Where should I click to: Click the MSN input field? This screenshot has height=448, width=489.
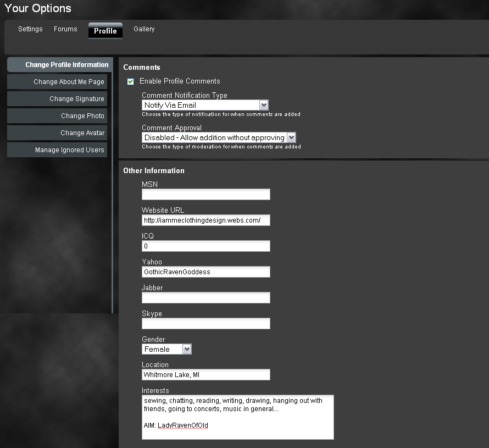[205, 194]
